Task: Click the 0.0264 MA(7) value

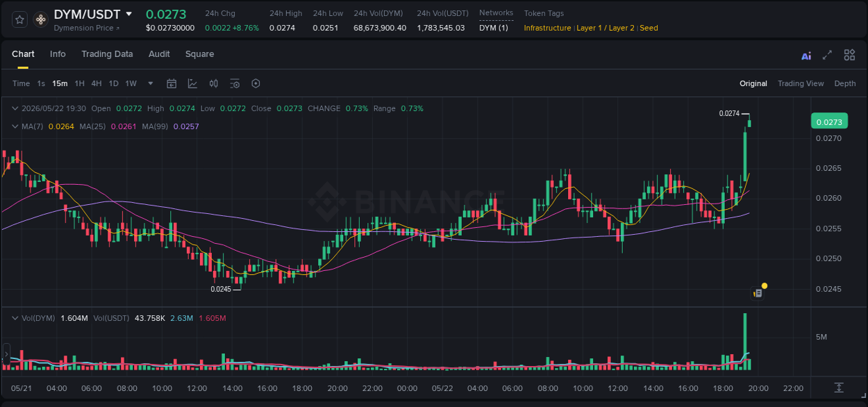Action: click(61, 126)
